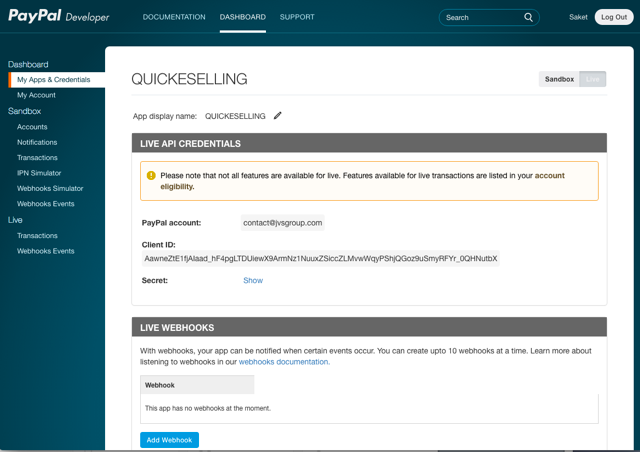
Task: Click the Sandbox sidebar heading
Action: [24, 111]
